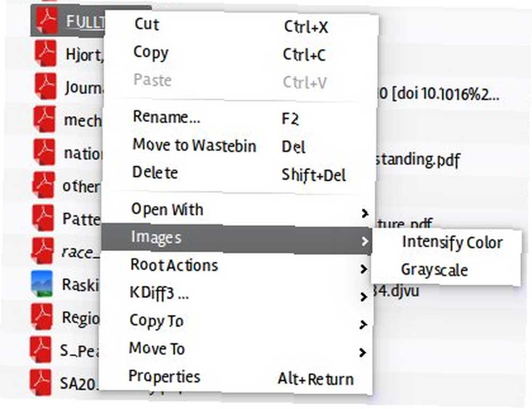Click the image icon of the Raski djvu file
This screenshot has height=409, width=532.
click(41, 283)
